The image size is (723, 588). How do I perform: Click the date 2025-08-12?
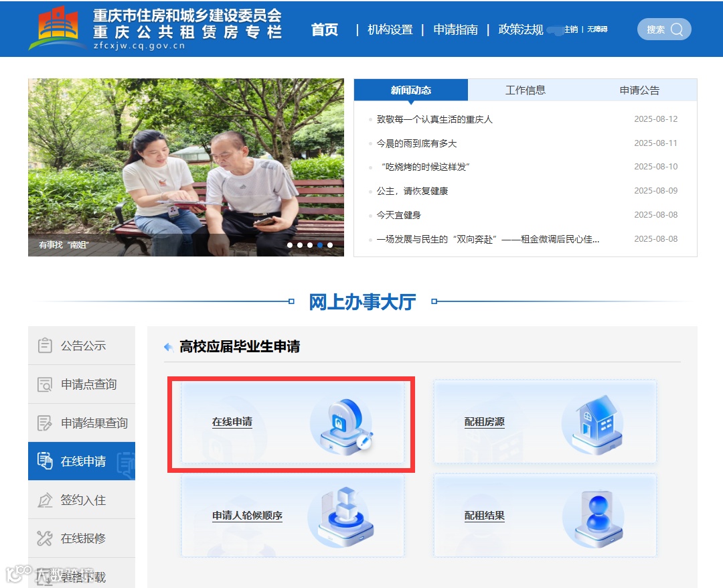click(x=655, y=119)
